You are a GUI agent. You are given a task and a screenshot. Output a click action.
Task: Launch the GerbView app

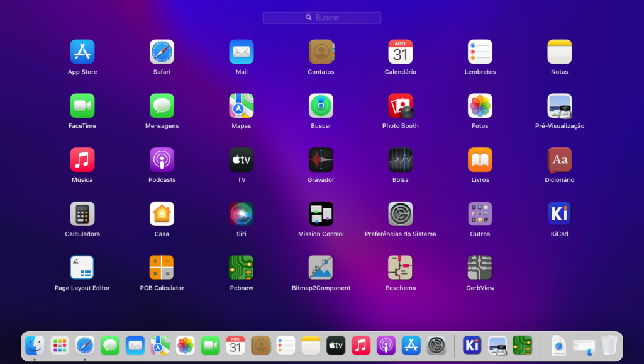(x=480, y=268)
